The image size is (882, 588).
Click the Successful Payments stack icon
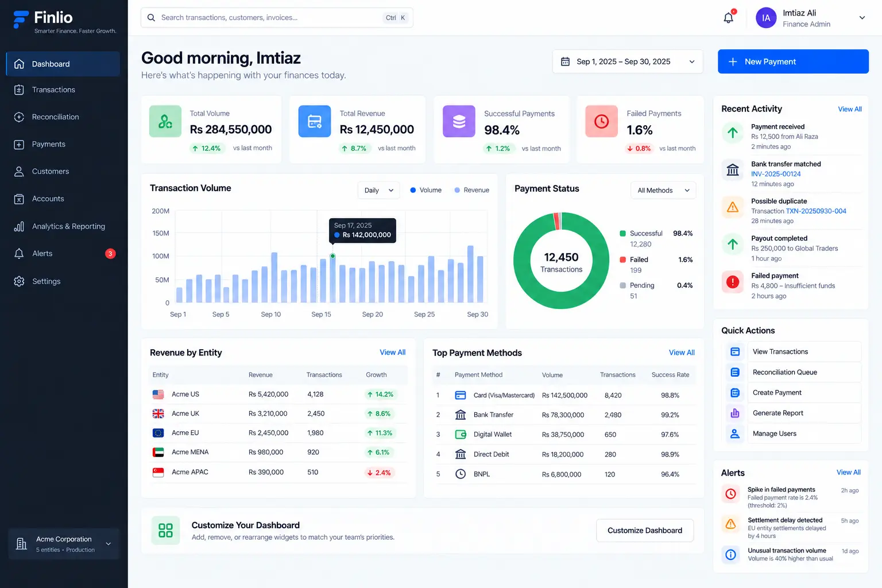(x=459, y=121)
